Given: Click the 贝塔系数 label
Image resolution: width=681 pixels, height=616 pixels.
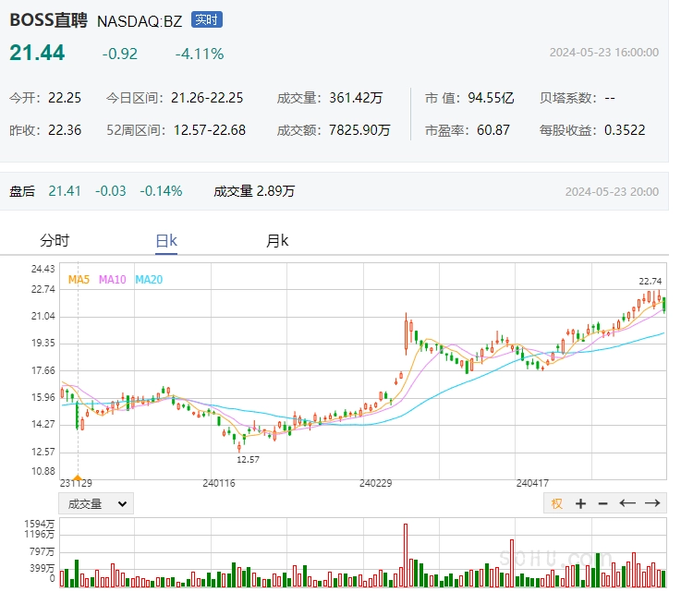Looking at the screenshot, I should 568,98.
